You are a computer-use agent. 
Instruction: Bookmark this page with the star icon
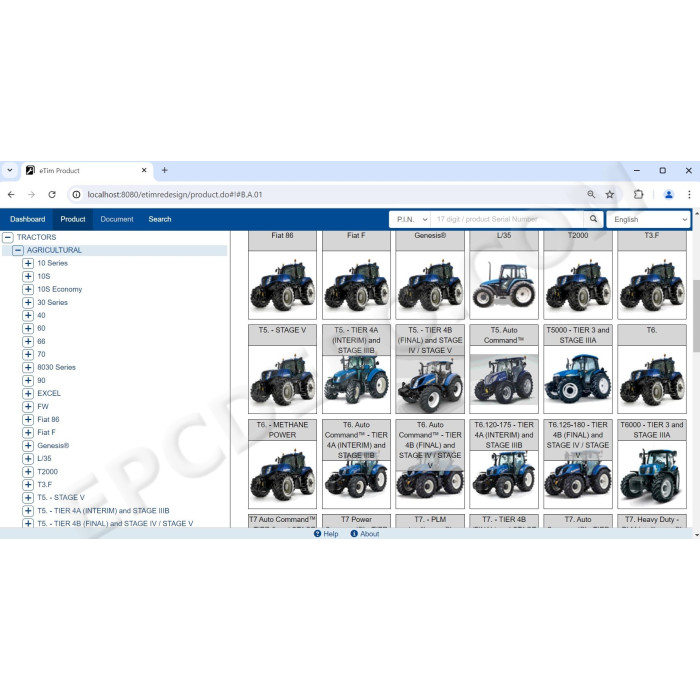pyautogui.click(x=610, y=194)
